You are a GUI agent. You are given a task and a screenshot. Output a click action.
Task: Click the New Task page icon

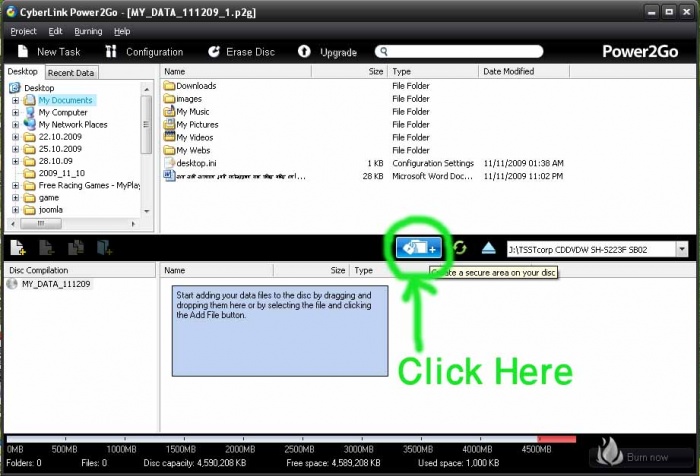tap(23, 51)
